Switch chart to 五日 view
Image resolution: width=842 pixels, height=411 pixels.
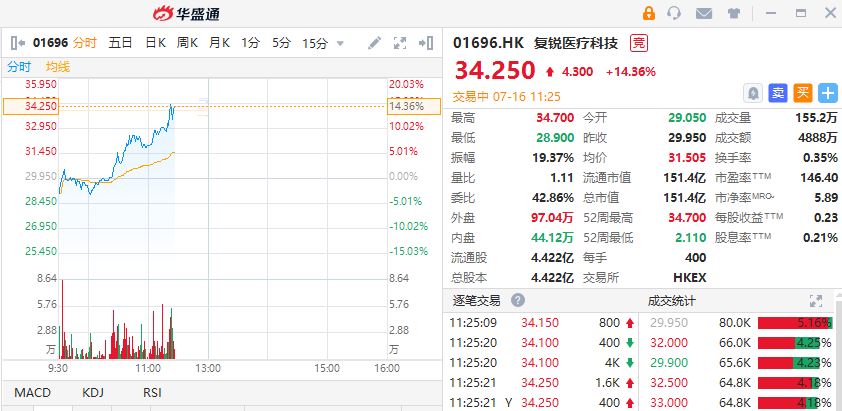[x=120, y=43]
